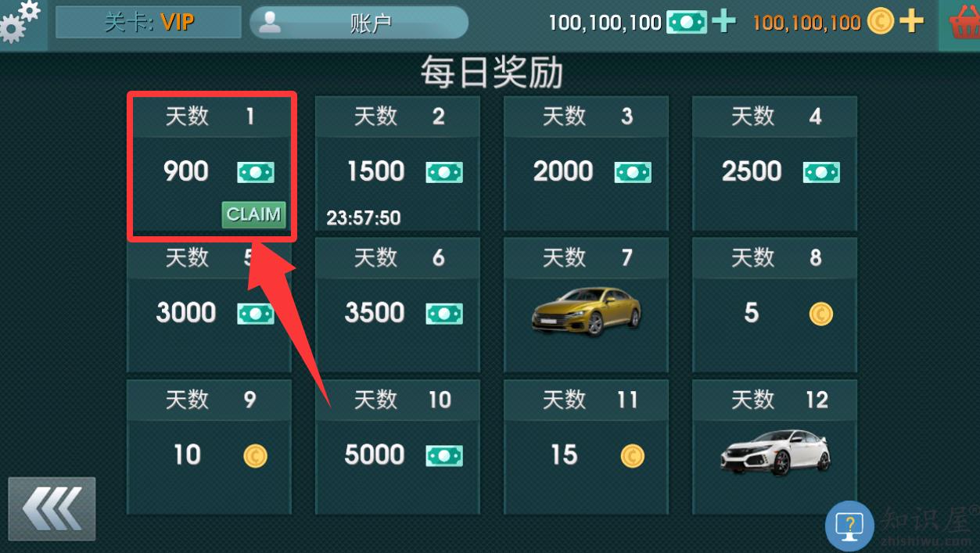This screenshot has width=980, height=553.
Task: Claim the day 1 reward
Action: coord(254,214)
